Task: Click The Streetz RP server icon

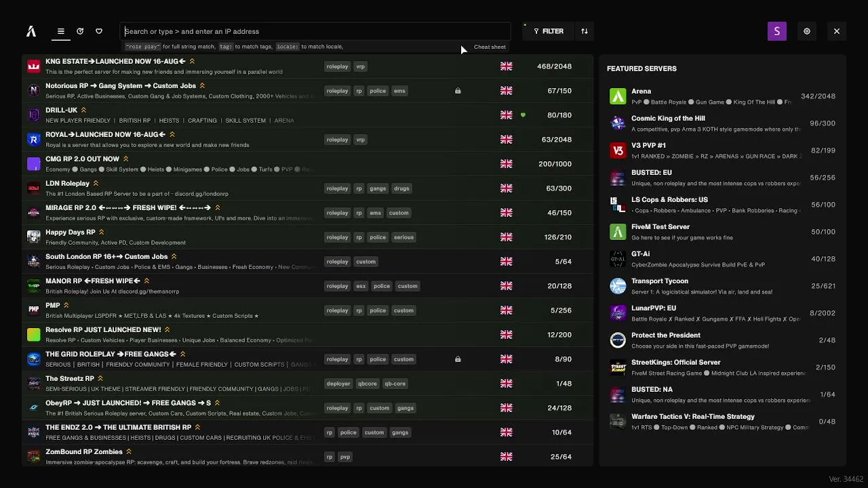Action: (x=33, y=384)
